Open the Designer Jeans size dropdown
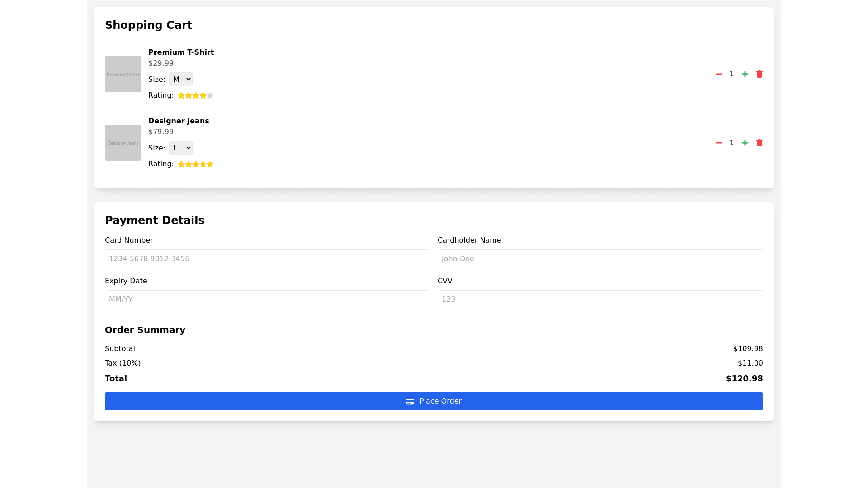 click(x=181, y=148)
